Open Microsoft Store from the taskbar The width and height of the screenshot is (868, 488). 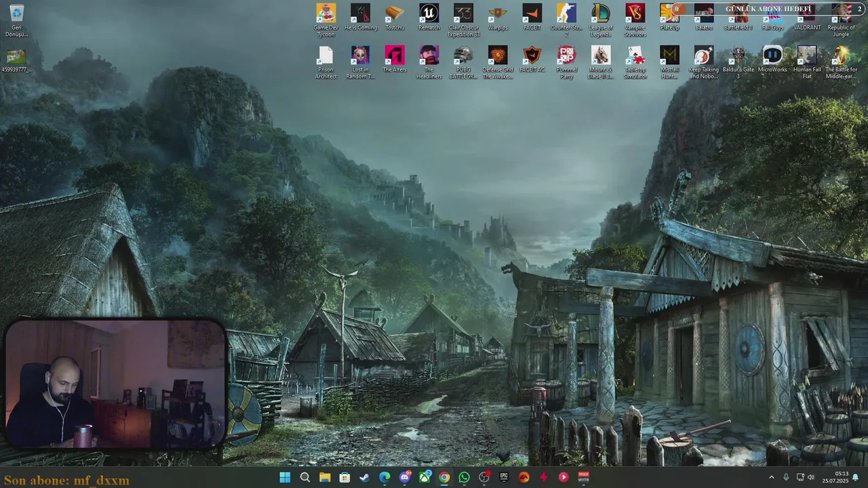click(344, 477)
